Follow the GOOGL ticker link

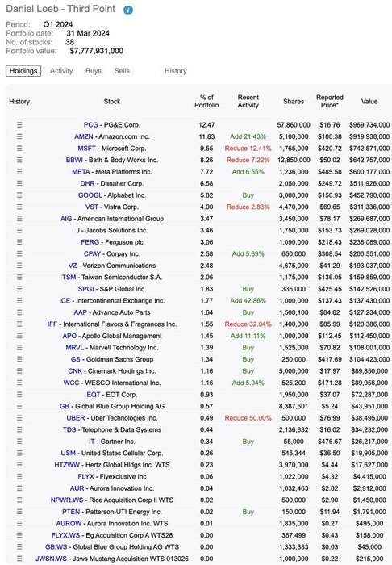coord(90,195)
